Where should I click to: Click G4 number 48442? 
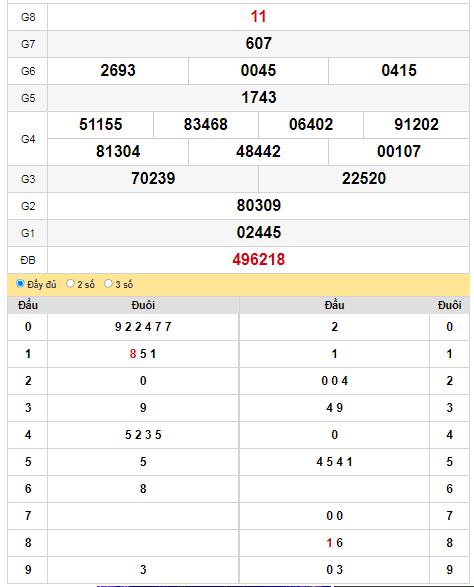pyautogui.click(x=258, y=152)
